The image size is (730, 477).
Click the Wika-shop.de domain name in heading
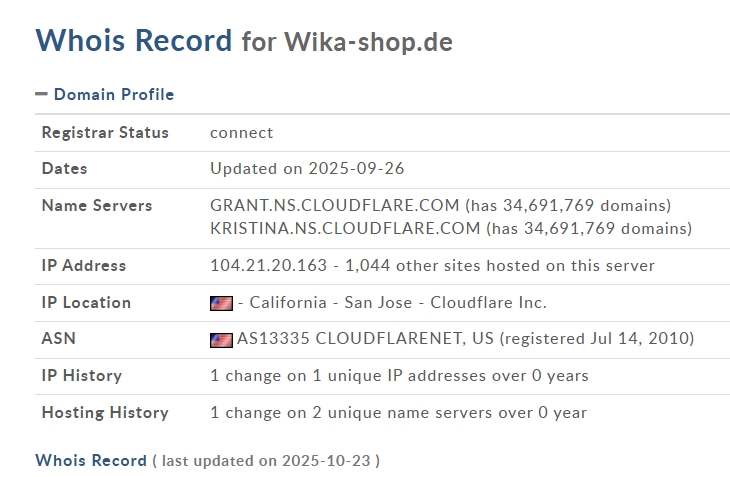tap(368, 42)
